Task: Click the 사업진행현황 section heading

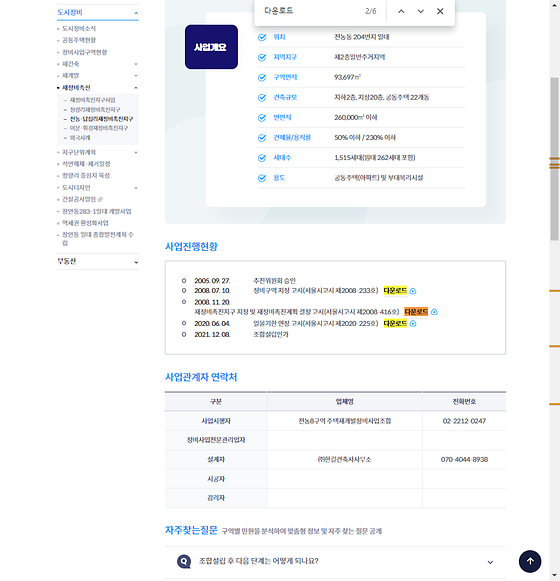Action: tap(191, 246)
